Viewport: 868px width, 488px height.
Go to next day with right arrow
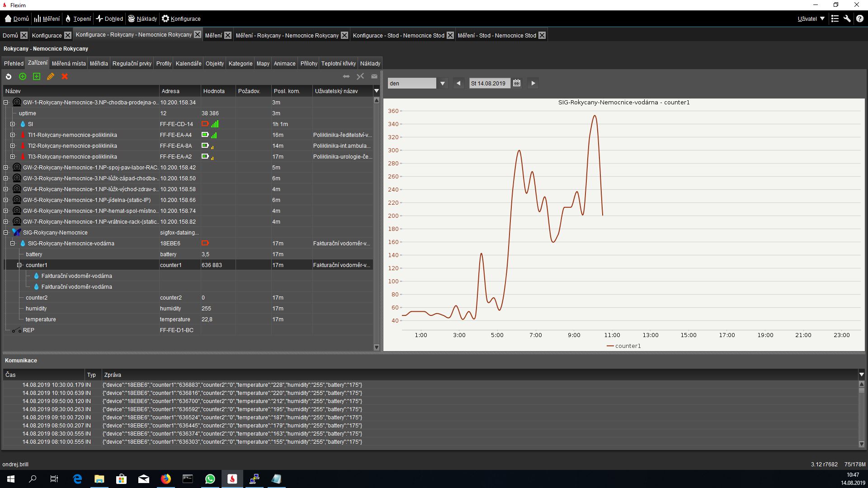pyautogui.click(x=533, y=83)
